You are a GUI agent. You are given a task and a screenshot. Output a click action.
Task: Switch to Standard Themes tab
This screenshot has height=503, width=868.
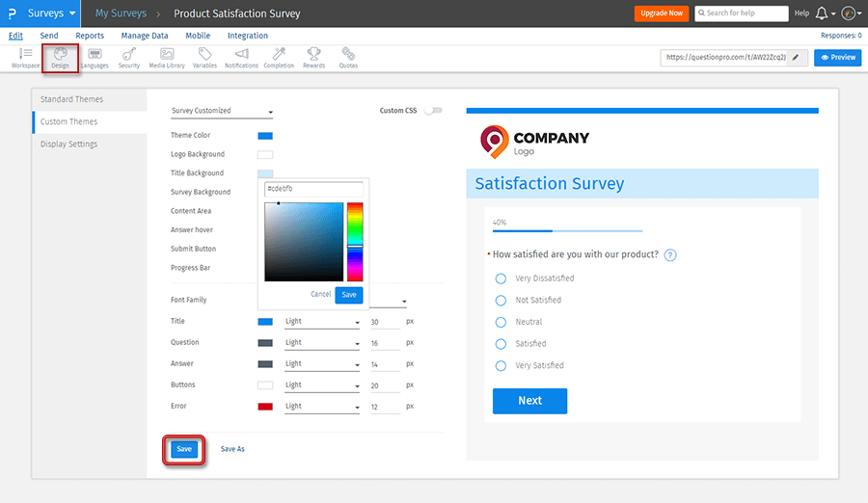point(90,99)
